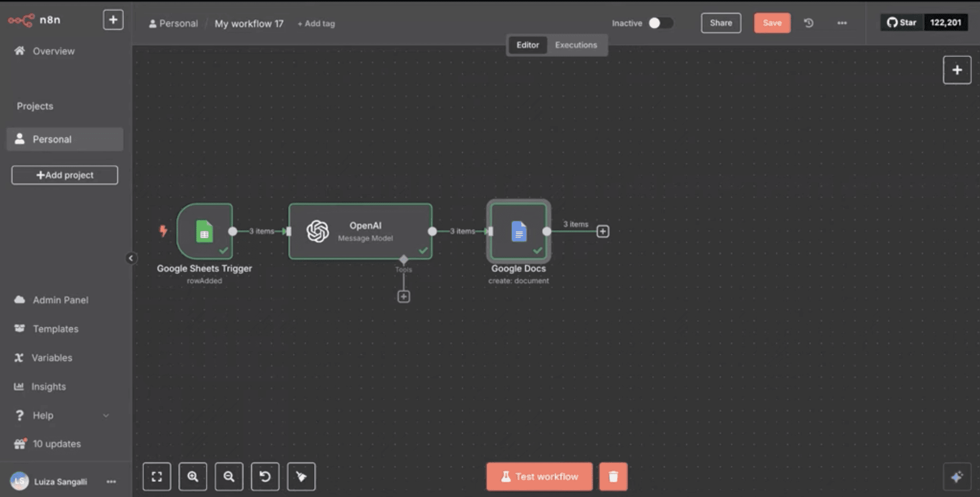The width and height of the screenshot is (980, 497).
Task: Open workflow history clock icon
Action: (x=808, y=23)
